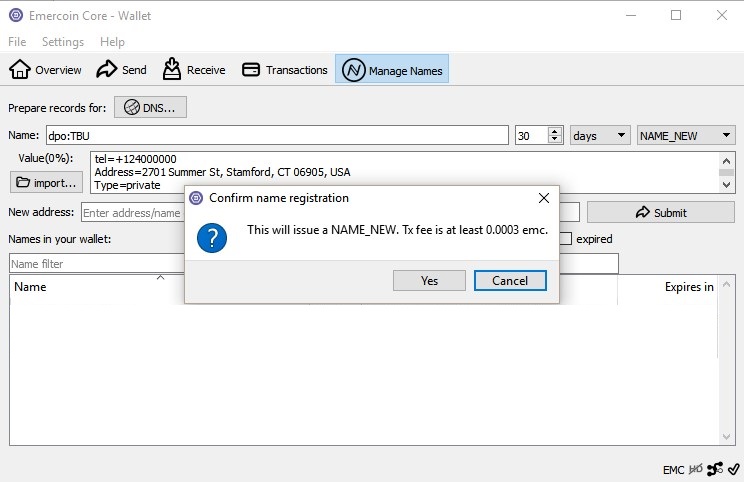Select the Manage Names tab
The height and width of the screenshot is (482, 744).
(392, 70)
